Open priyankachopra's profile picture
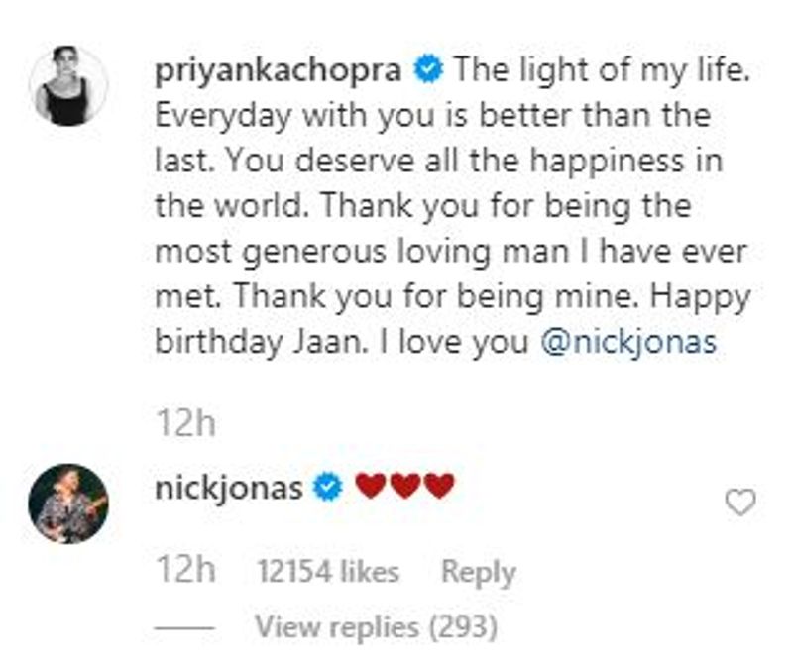 click(x=69, y=85)
